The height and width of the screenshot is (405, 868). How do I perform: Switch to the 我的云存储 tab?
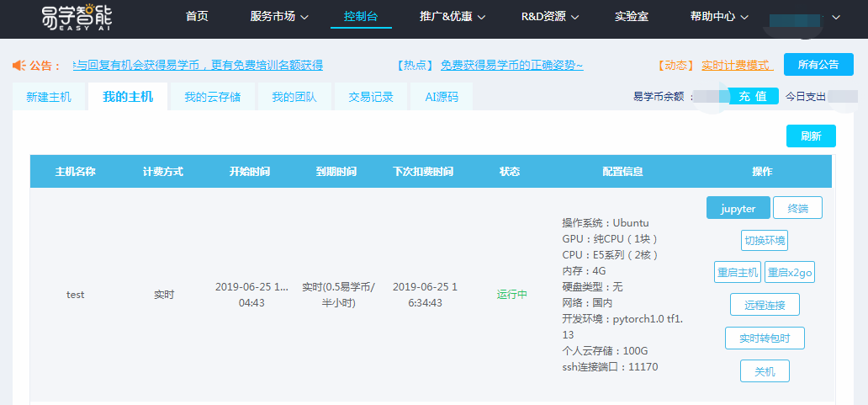pos(212,97)
